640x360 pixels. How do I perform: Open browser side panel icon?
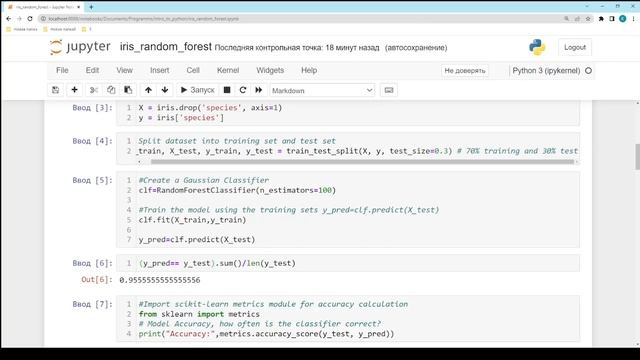(612, 19)
